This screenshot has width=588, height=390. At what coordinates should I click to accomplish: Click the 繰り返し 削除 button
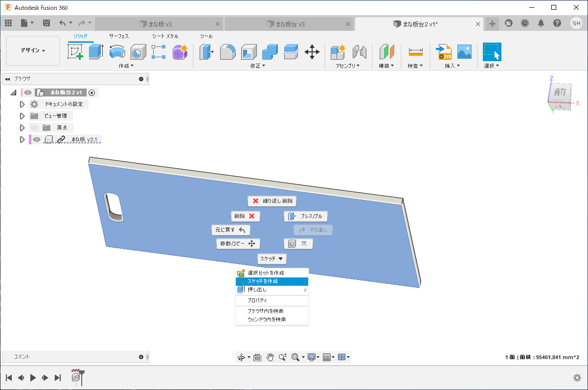(272, 201)
